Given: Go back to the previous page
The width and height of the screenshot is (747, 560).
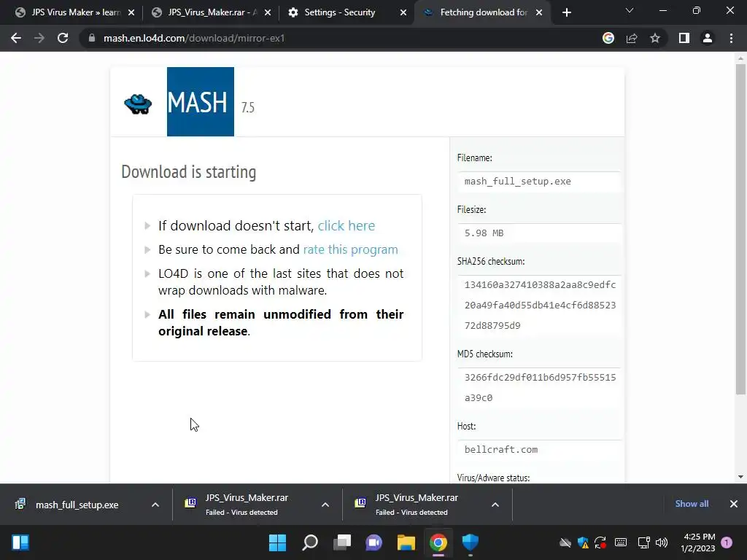Looking at the screenshot, I should (x=16, y=38).
